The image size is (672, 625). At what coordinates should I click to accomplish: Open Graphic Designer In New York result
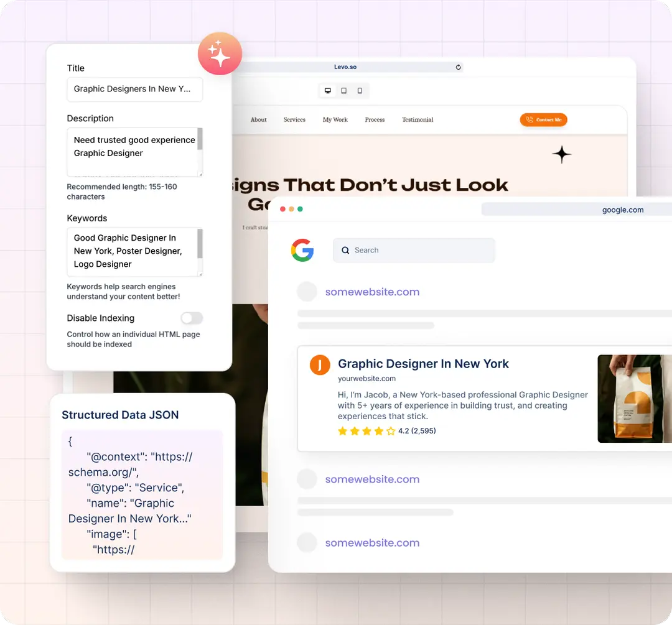pos(423,364)
